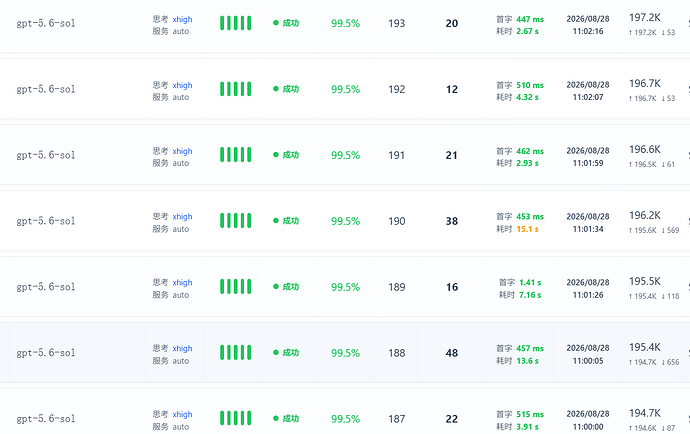Click the bold count 48 in highlighted row
The height and width of the screenshot is (434, 690).
(x=452, y=353)
